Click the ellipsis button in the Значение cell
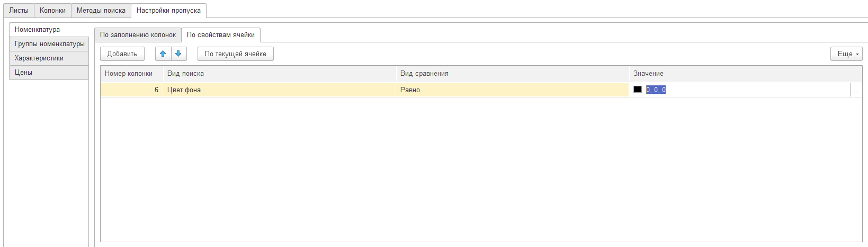 [856, 90]
